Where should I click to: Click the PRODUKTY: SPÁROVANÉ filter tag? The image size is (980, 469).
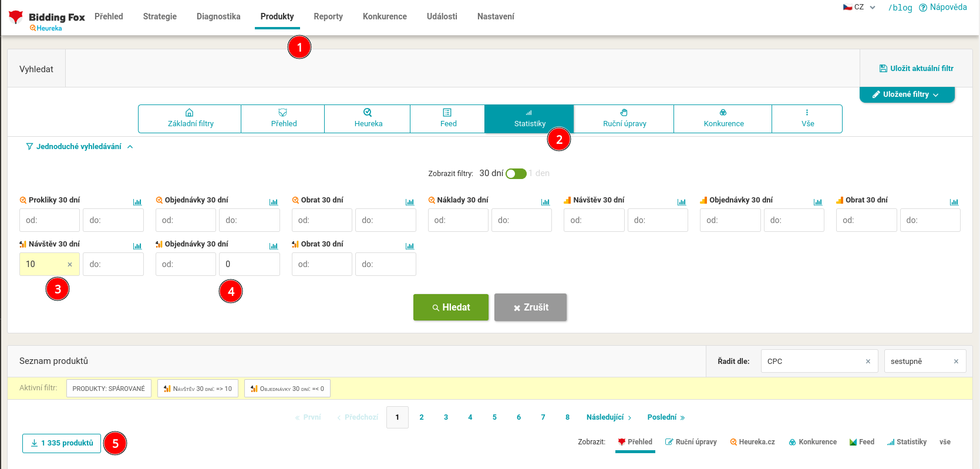click(x=109, y=389)
